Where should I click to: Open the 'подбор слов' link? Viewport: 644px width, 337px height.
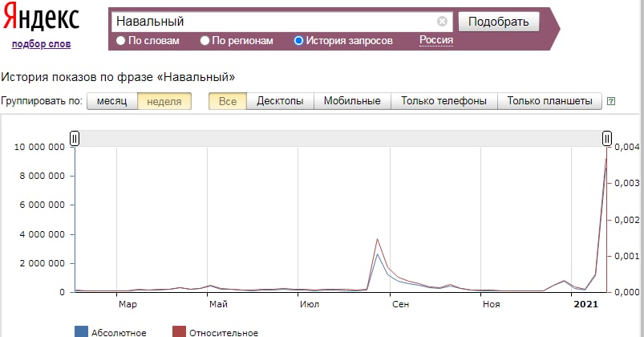pyautogui.click(x=41, y=44)
